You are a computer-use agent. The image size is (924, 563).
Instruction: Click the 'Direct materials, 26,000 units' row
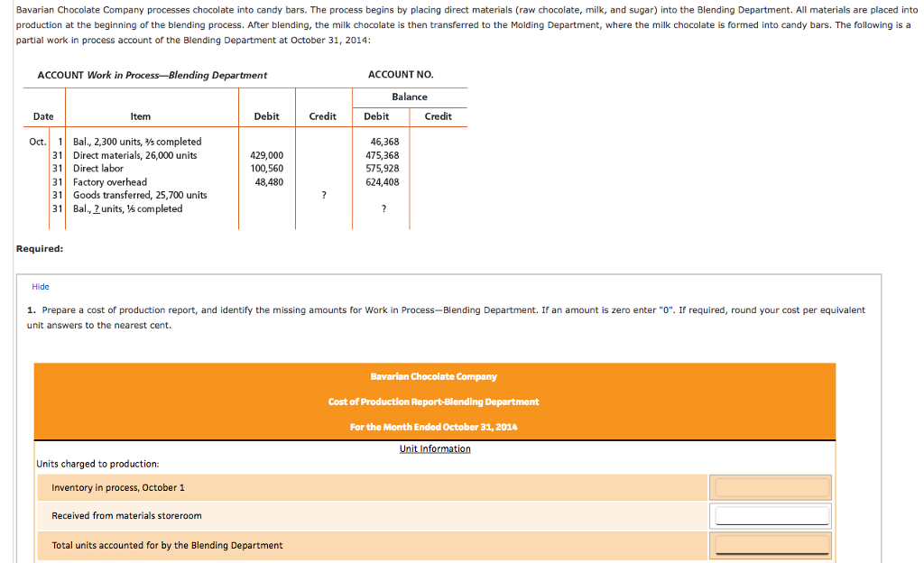point(135,155)
